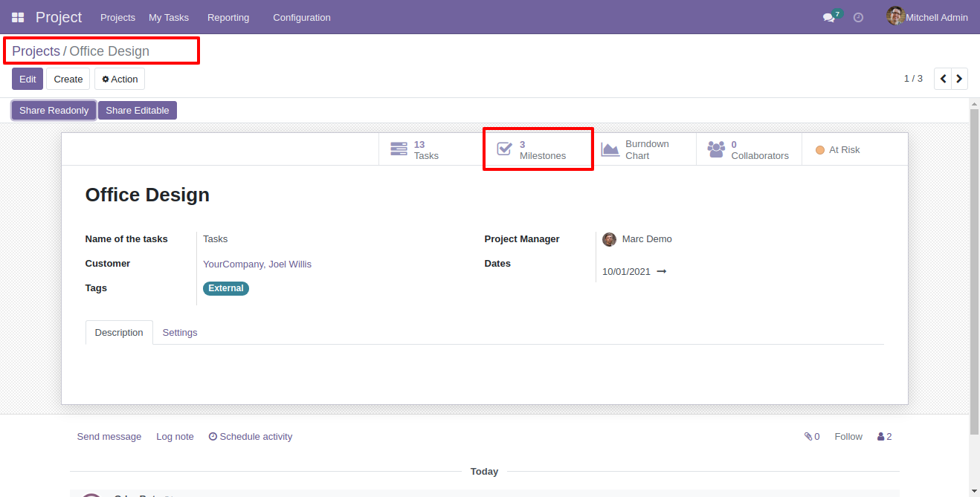This screenshot has width=980, height=497.
Task: Click the 3 Milestones stat label
Action: click(543, 150)
